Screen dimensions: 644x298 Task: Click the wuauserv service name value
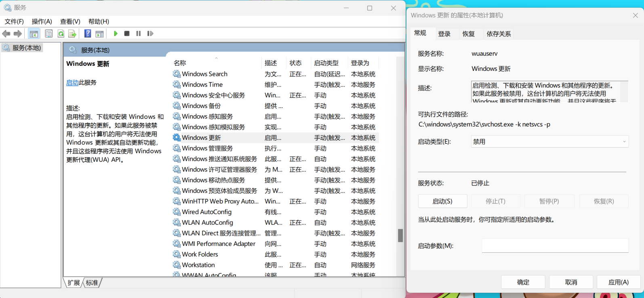coord(484,53)
